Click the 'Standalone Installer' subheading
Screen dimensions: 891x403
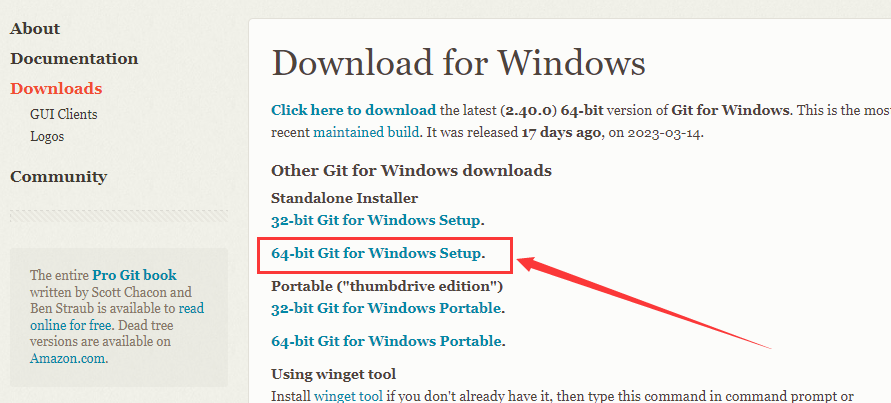(344, 198)
